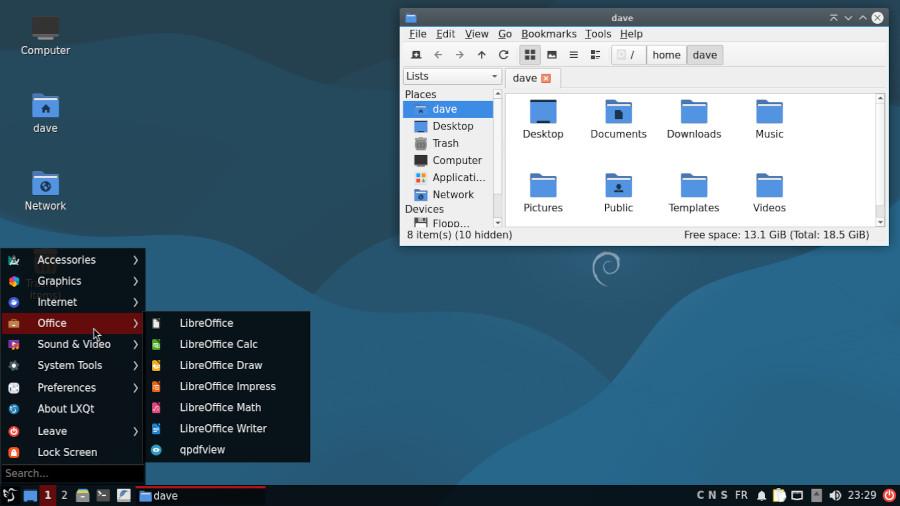This screenshot has width=900, height=506.
Task: Select the Downloads folder
Action: (694, 119)
